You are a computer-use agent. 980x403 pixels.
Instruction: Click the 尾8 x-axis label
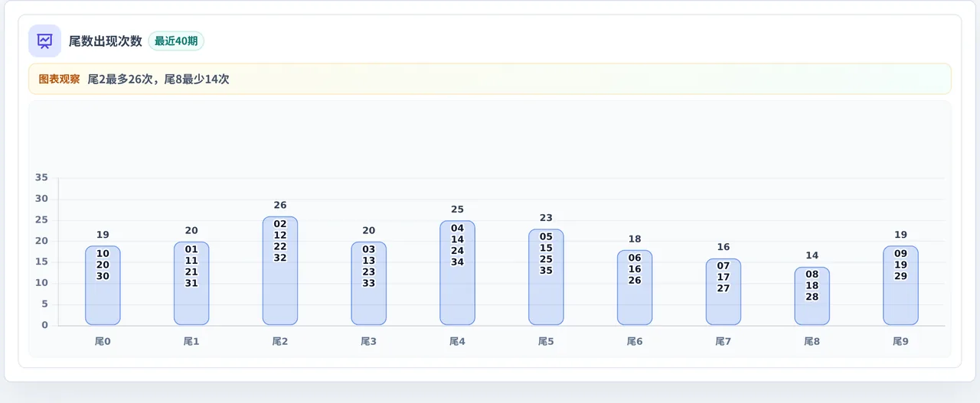pos(812,342)
